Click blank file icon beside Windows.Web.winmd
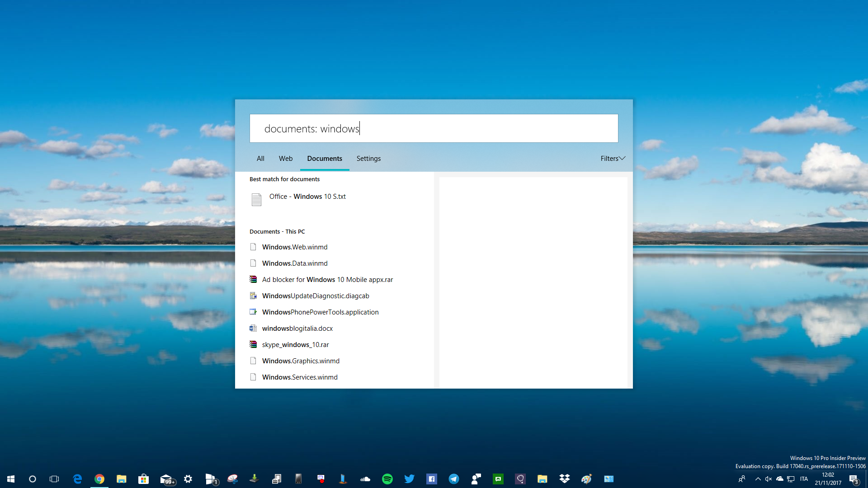This screenshot has height=488, width=868. coord(253,247)
